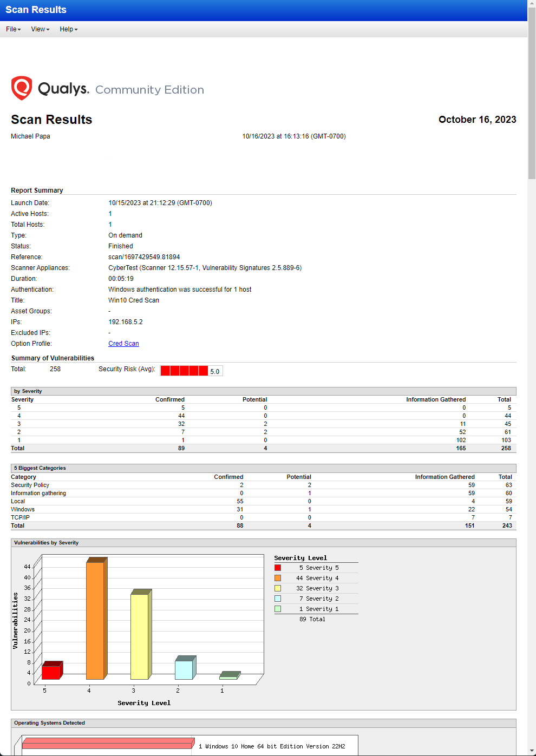
Task: Select the green Severity 1 legend swatch
Action: click(278, 608)
